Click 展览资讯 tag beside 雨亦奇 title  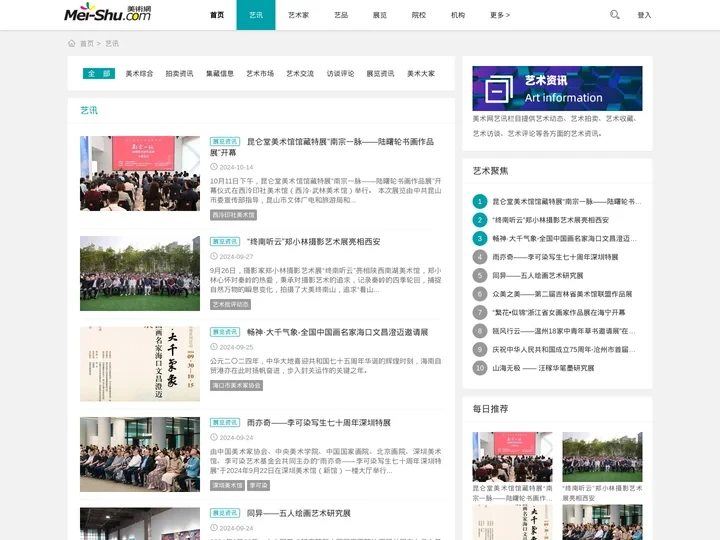pyautogui.click(x=225, y=422)
